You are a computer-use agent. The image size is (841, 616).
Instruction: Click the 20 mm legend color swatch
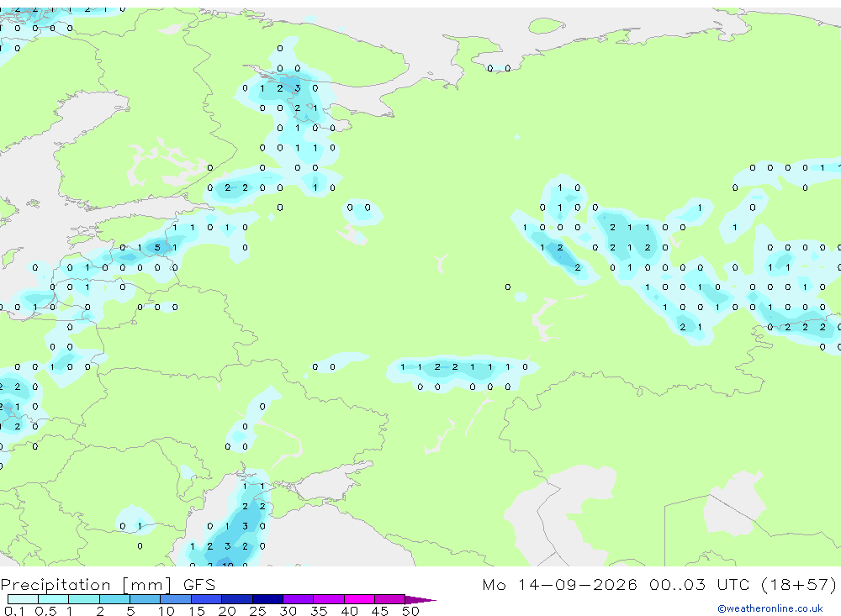[x=237, y=599]
